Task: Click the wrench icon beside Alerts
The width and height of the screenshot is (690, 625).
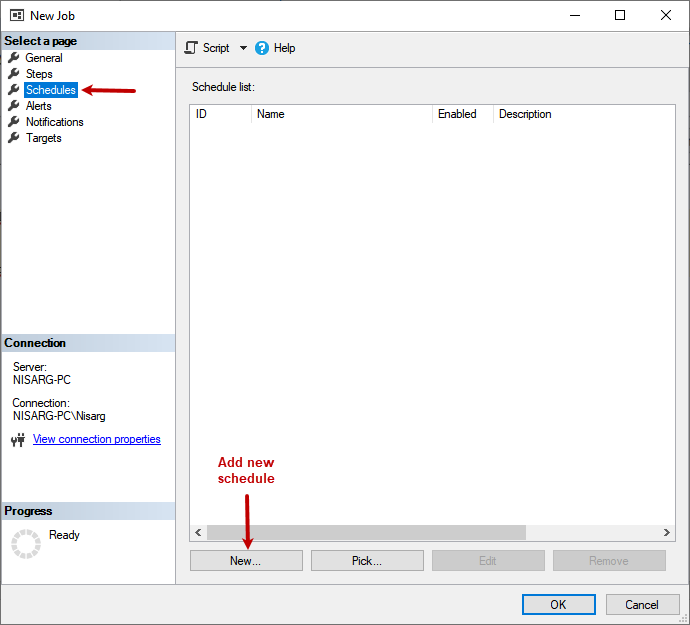Action: coord(14,105)
